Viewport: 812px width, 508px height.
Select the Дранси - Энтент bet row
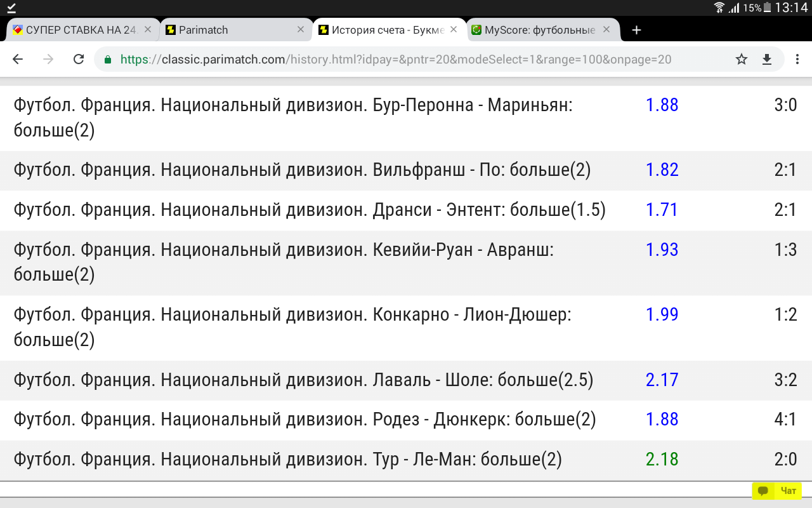pyautogui.click(x=310, y=210)
